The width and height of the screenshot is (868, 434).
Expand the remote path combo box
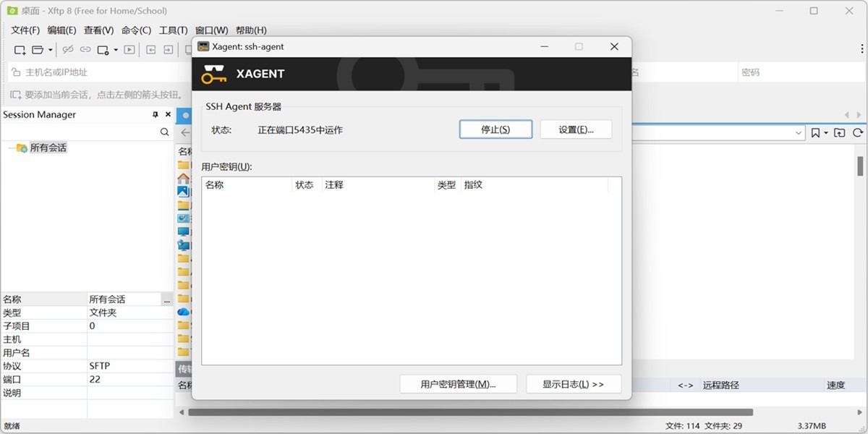tap(799, 132)
